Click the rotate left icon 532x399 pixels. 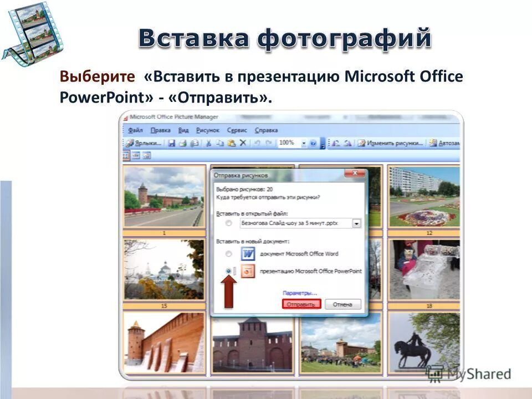tap(336, 143)
